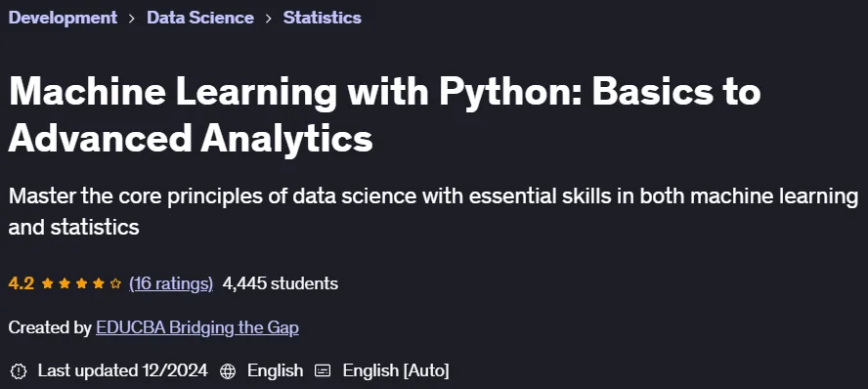
Task: Open the Statistics breadcrumb category
Action: point(323,18)
